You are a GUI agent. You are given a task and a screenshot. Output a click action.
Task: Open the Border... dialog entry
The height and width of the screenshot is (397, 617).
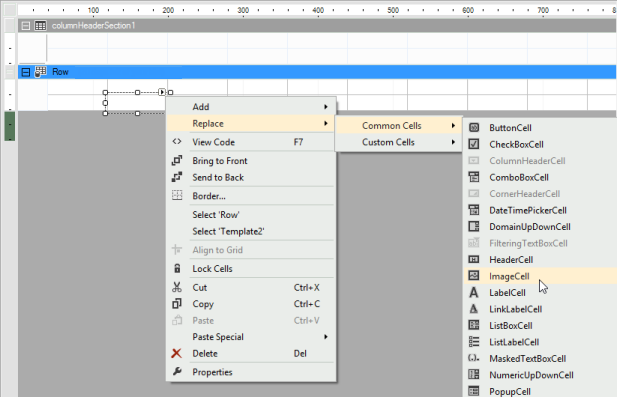pos(252,196)
